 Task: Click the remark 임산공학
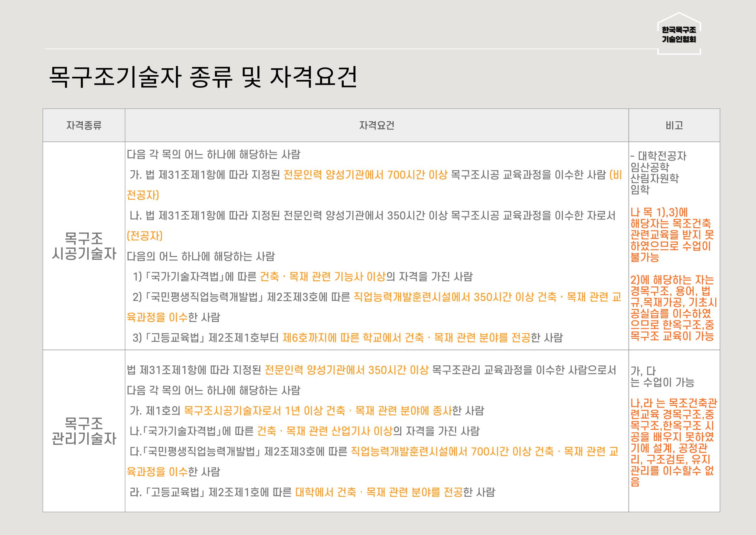[650, 167]
